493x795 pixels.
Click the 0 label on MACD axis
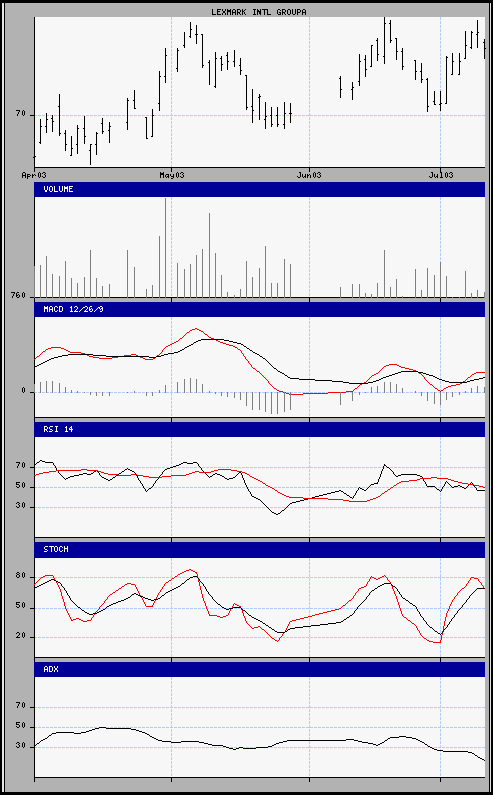23,391
